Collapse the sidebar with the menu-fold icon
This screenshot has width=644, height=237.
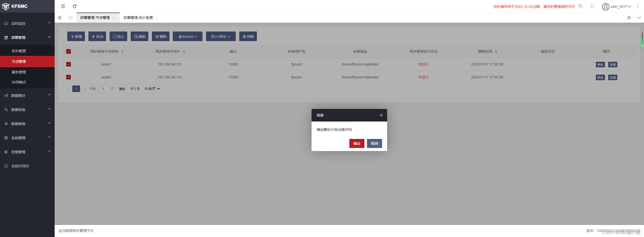63,6
